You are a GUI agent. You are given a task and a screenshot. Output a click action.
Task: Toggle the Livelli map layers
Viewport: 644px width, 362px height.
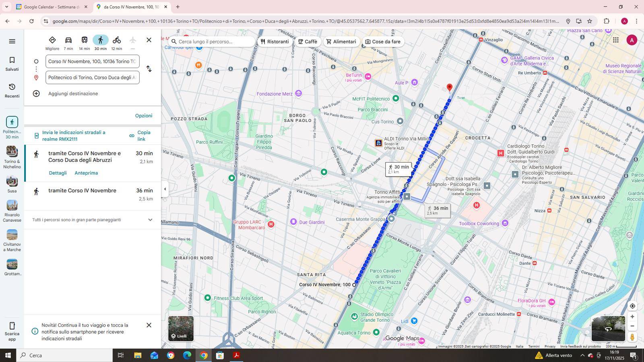click(x=181, y=329)
